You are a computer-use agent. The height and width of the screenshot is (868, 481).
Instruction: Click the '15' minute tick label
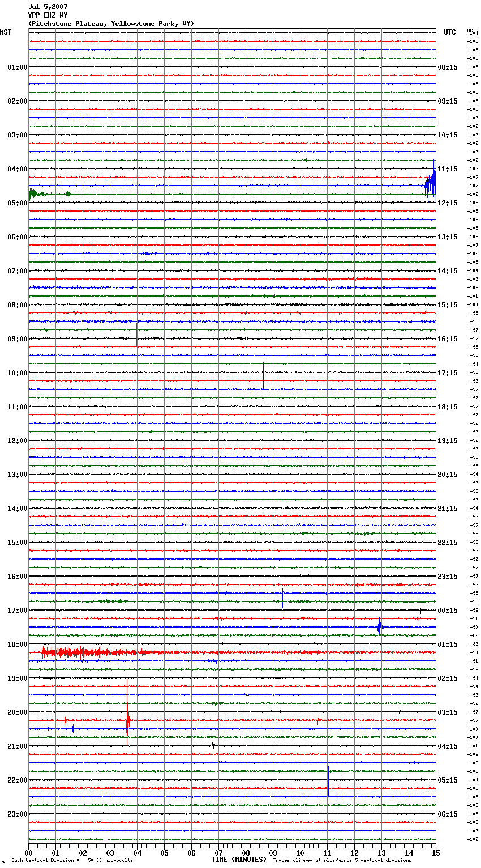point(436,853)
